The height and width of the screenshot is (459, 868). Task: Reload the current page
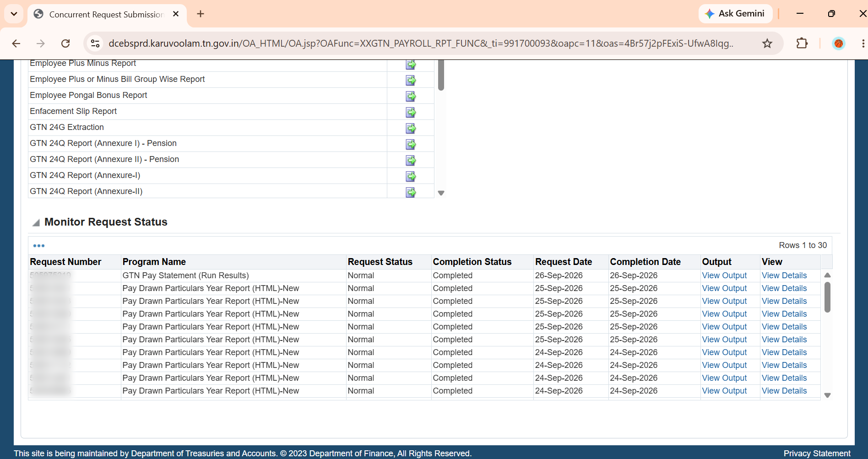click(x=65, y=43)
